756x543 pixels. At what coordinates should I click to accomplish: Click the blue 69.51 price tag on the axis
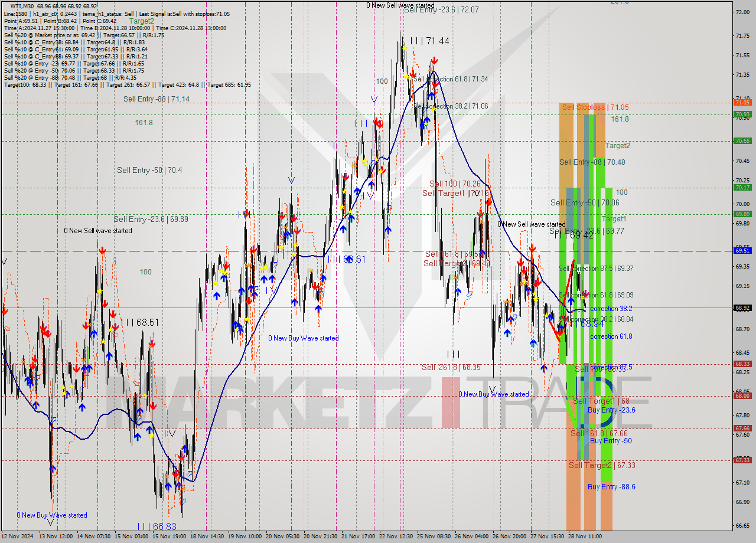pyautogui.click(x=742, y=250)
